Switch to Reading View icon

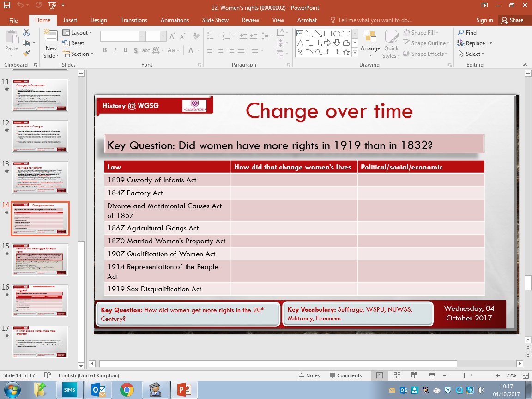414,375
